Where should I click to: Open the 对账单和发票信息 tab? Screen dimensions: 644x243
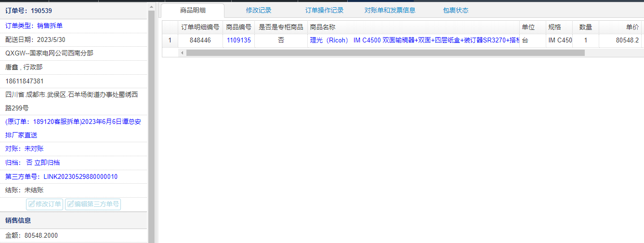pyautogui.click(x=390, y=10)
